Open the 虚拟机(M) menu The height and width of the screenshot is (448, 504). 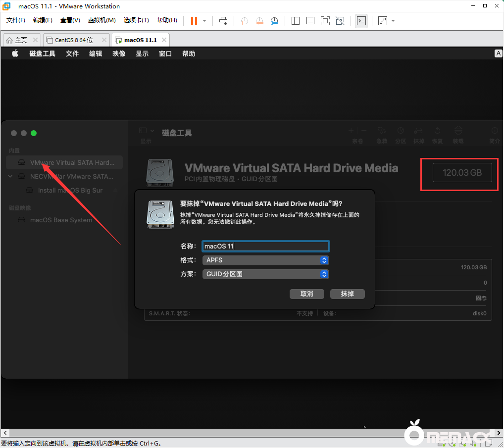point(101,20)
